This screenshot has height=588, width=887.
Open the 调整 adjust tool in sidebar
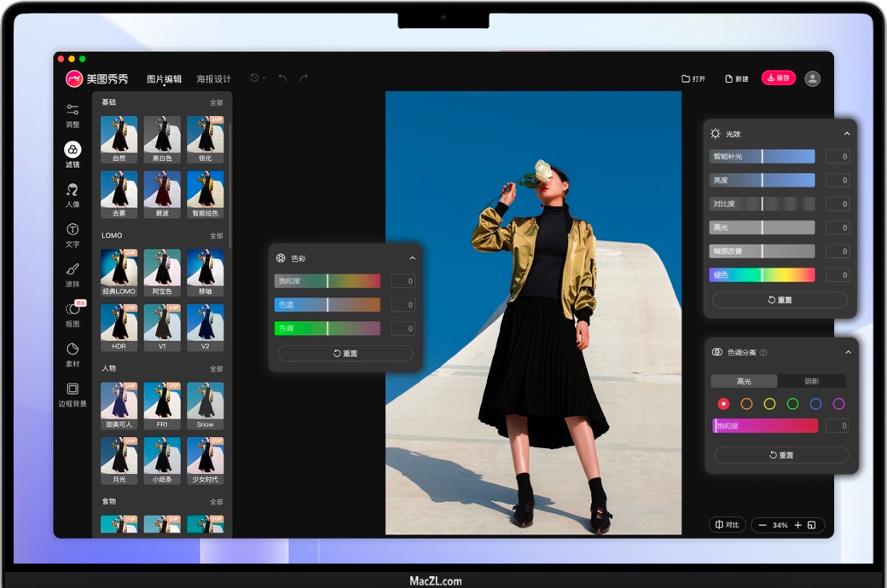coord(72,115)
